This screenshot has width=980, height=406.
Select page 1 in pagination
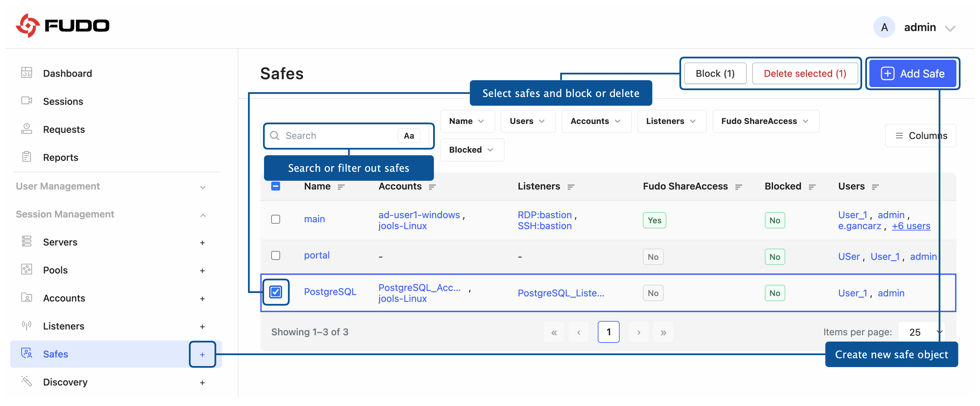click(x=608, y=332)
